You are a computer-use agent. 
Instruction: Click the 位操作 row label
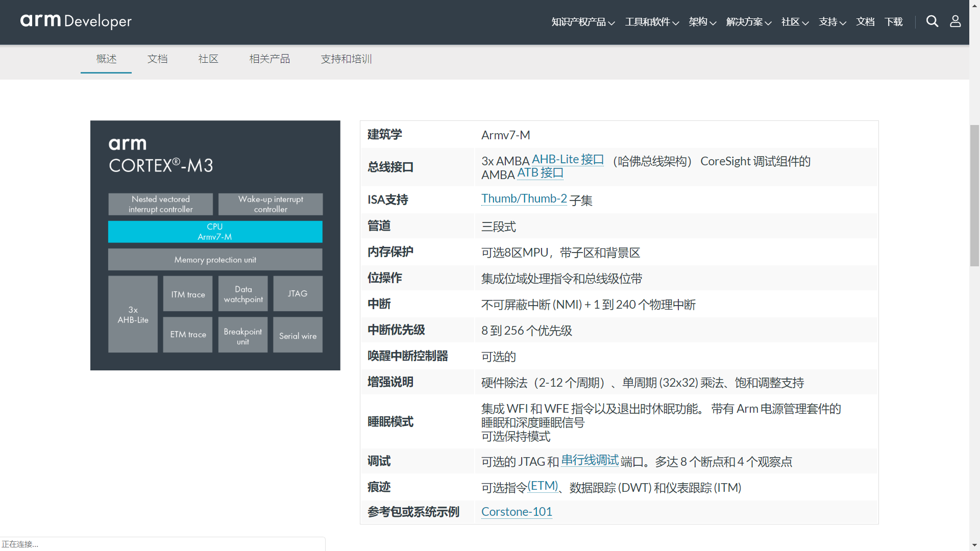(385, 278)
